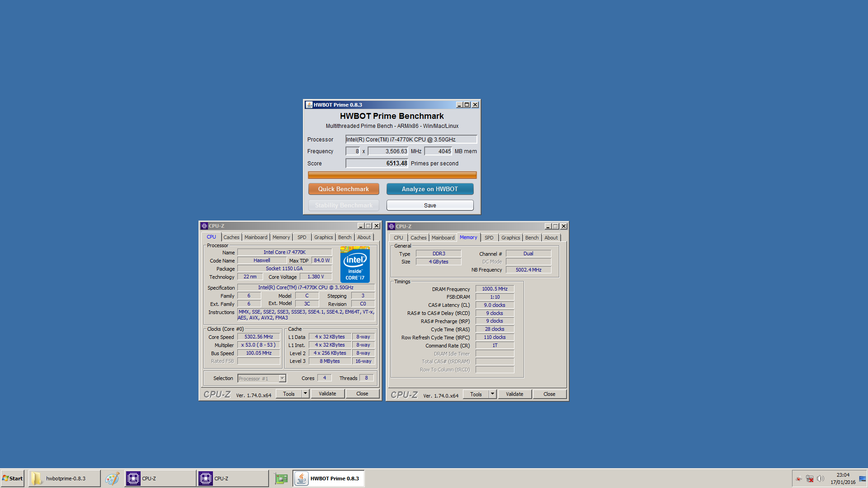The image size is (868, 488).
Task: Open Graphics tab in right CPU-Z
Action: (510, 238)
